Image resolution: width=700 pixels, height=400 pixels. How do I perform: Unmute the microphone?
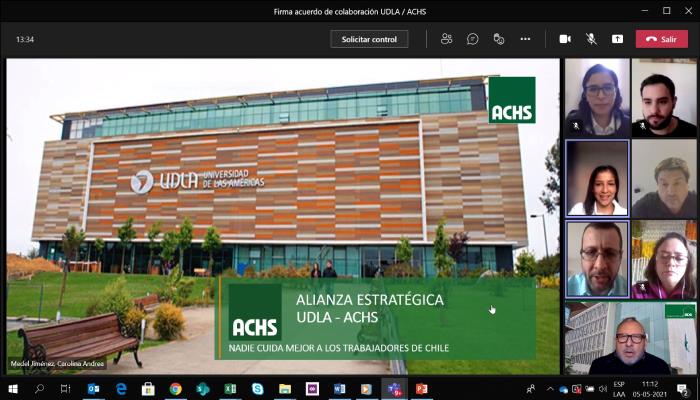(x=591, y=39)
